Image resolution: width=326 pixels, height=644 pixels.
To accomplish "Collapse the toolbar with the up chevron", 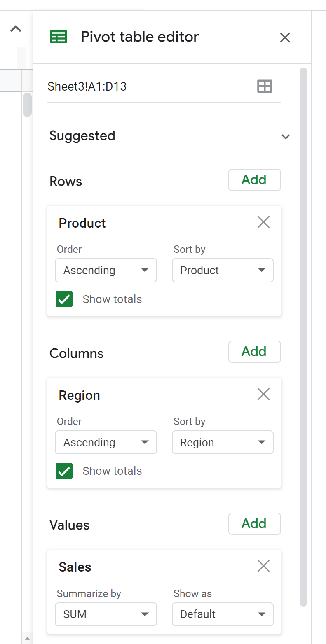I will click(x=16, y=29).
